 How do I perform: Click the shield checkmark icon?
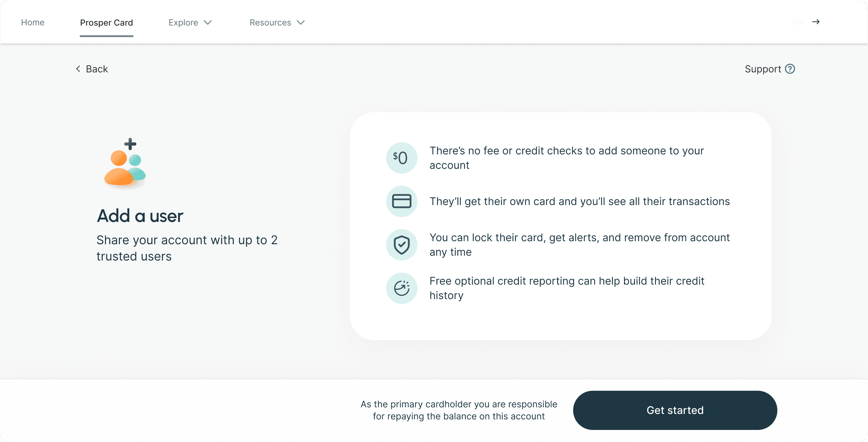click(401, 245)
